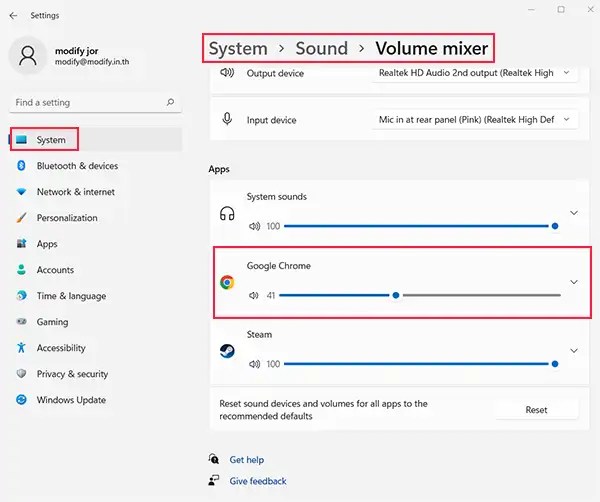Open Bluetooth & devices settings label
This screenshot has width=600, height=502.
pos(77,166)
